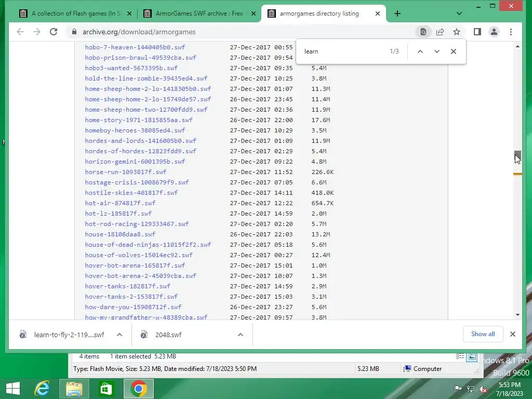Click the find-in-page search icon in address bar
The width and height of the screenshot is (532, 399).
point(423,32)
